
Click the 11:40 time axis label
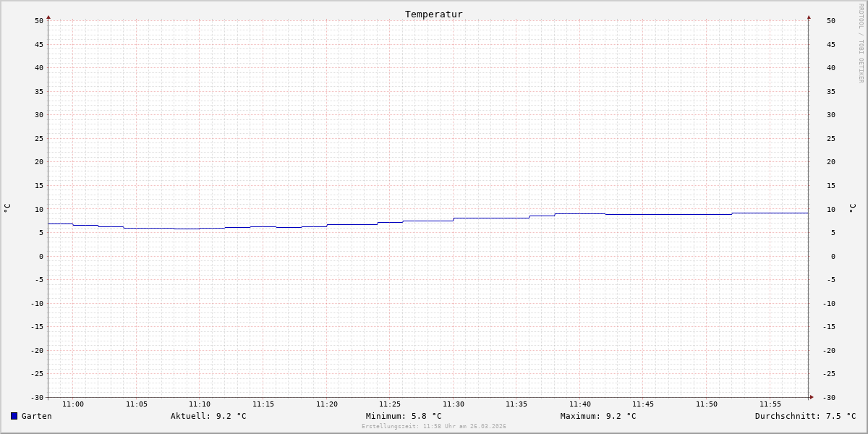click(580, 404)
